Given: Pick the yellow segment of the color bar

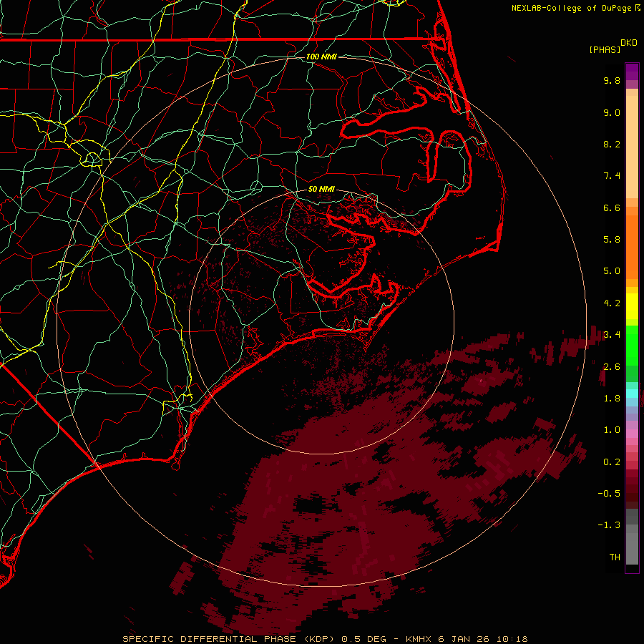Looking at the screenshot, I should (x=632, y=306).
